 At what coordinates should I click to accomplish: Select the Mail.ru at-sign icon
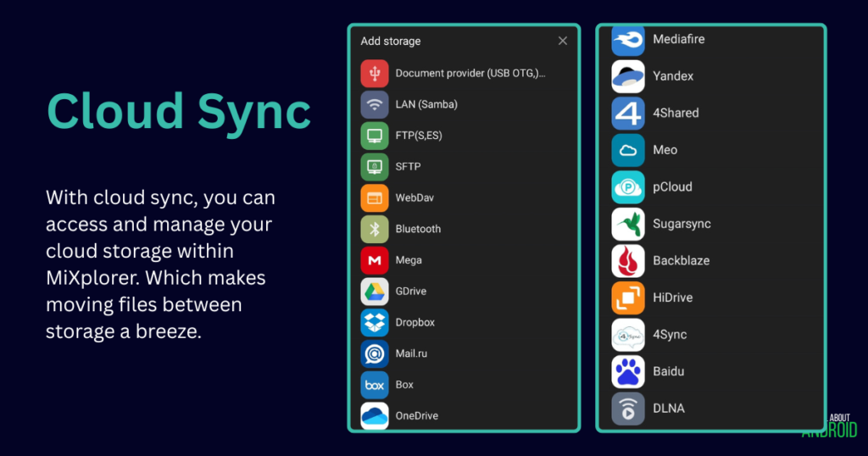tap(375, 353)
